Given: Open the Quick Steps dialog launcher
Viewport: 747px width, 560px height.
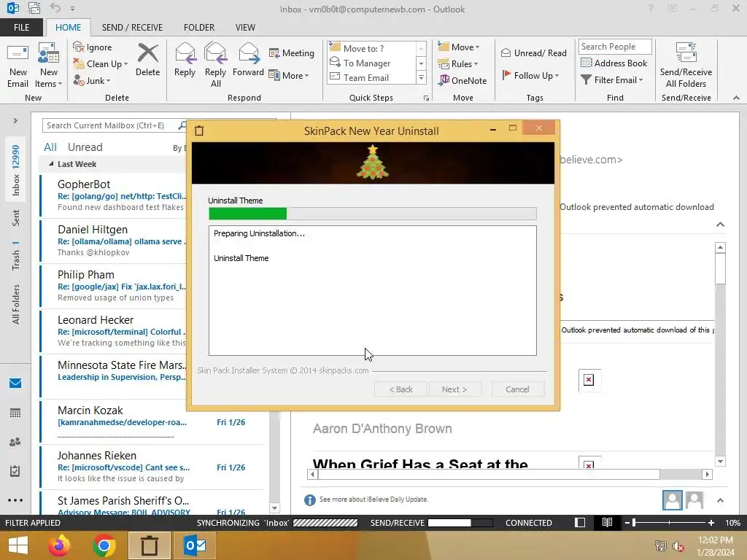Looking at the screenshot, I should pos(426,98).
